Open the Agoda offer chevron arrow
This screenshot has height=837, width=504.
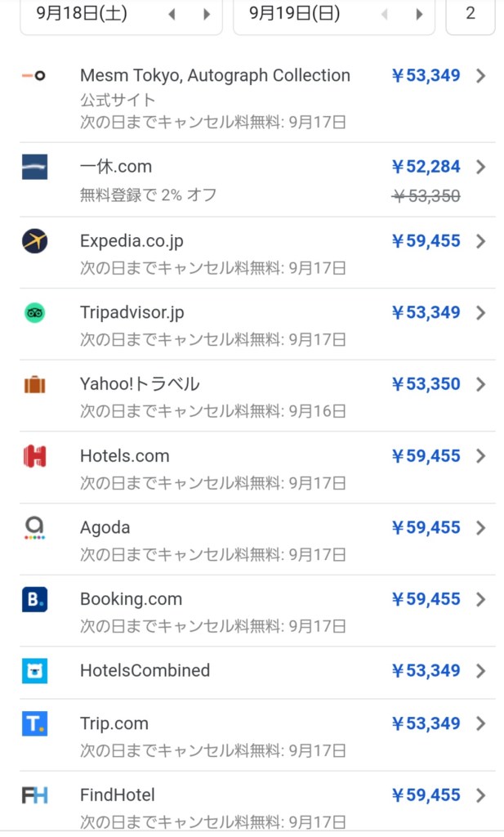[481, 528]
